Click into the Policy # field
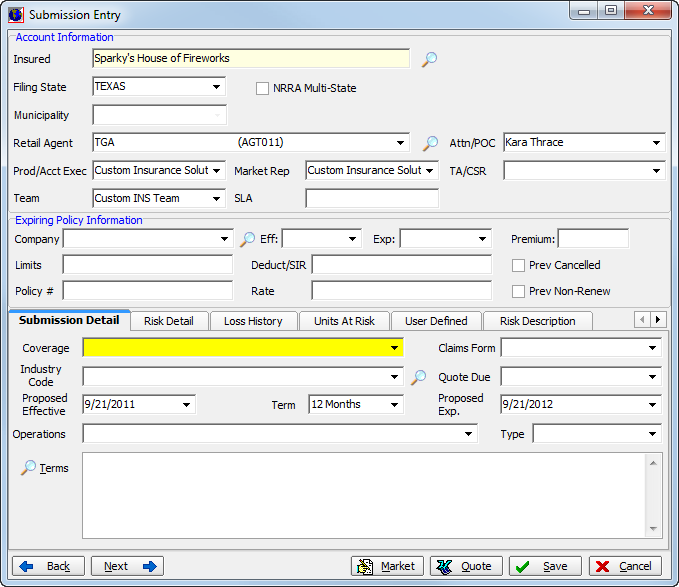679x587 pixels. pyautogui.click(x=147, y=291)
